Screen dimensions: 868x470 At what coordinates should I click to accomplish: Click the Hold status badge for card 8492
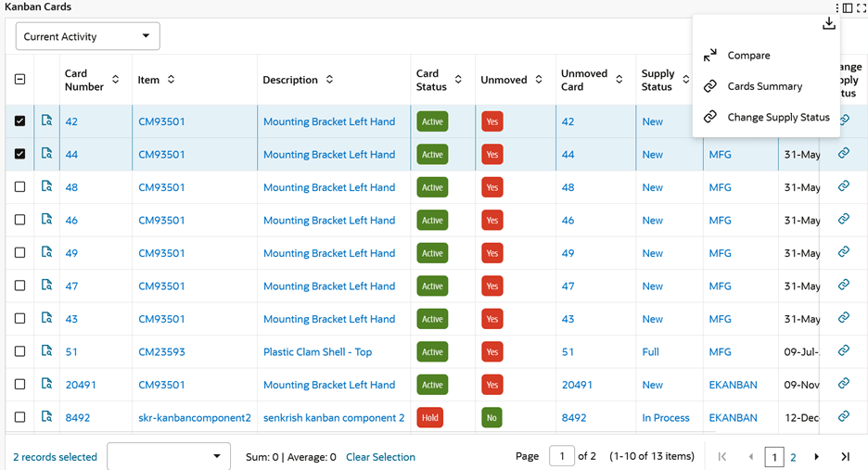[430, 417]
